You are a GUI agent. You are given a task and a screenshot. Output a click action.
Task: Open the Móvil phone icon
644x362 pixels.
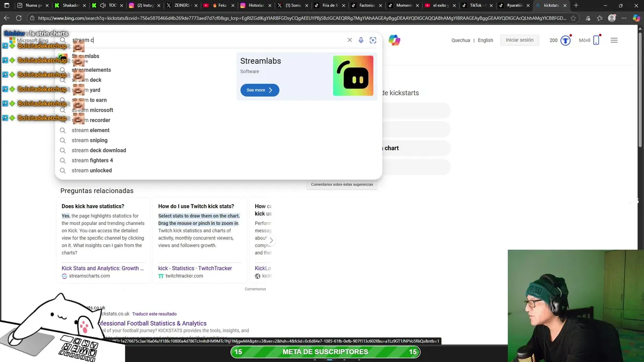click(x=596, y=40)
